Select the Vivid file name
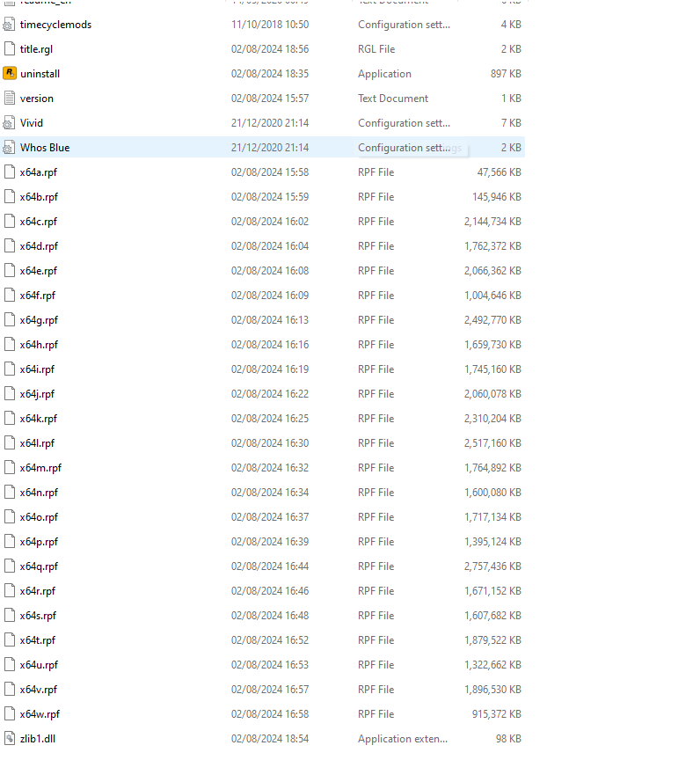The height and width of the screenshot is (760, 700). 32,123
